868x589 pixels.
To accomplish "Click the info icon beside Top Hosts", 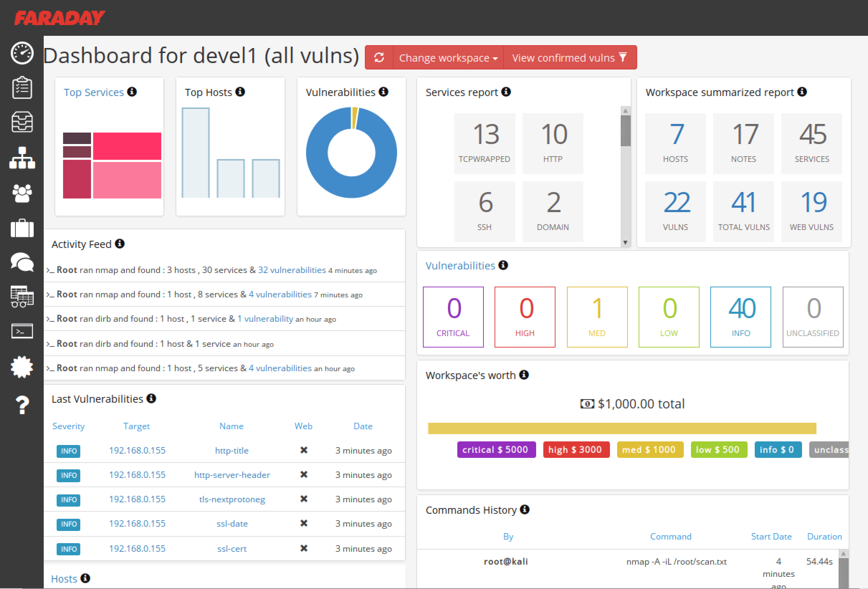I will click(240, 92).
